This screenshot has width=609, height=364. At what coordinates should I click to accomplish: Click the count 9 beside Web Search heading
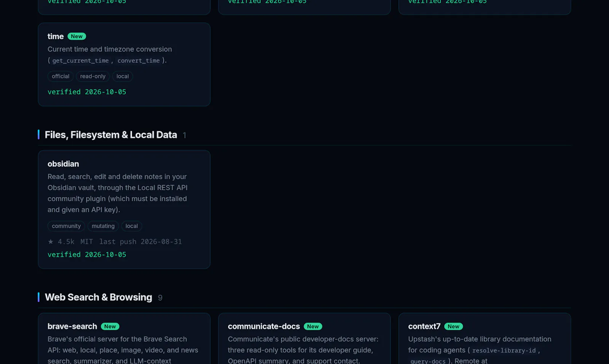160,298
